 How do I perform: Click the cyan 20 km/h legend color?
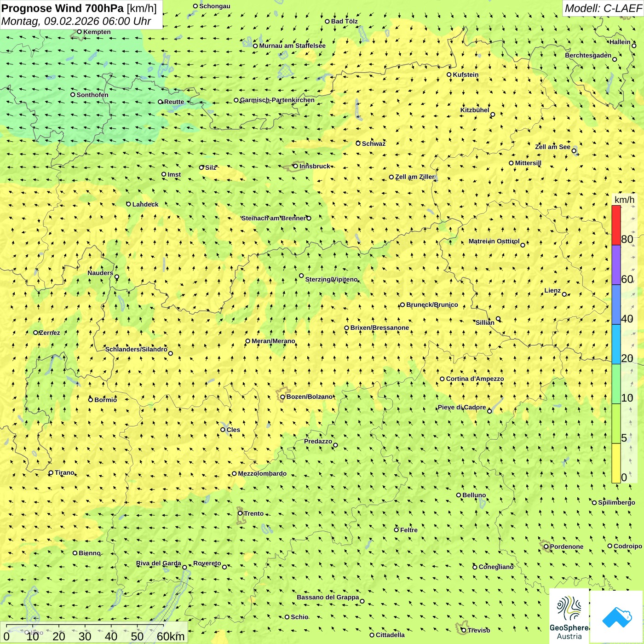pyautogui.click(x=616, y=345)
